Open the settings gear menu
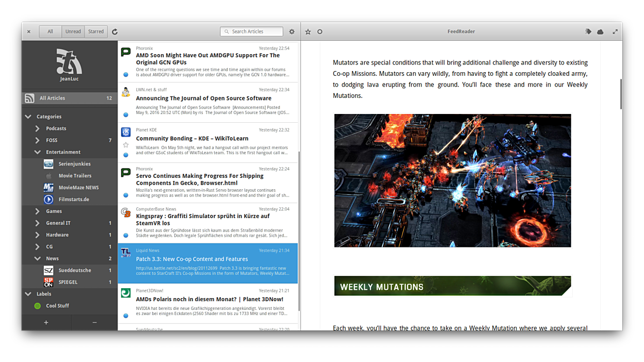Image resolution: width=644 pixels, height=362 pixels. tap(292, 31)
